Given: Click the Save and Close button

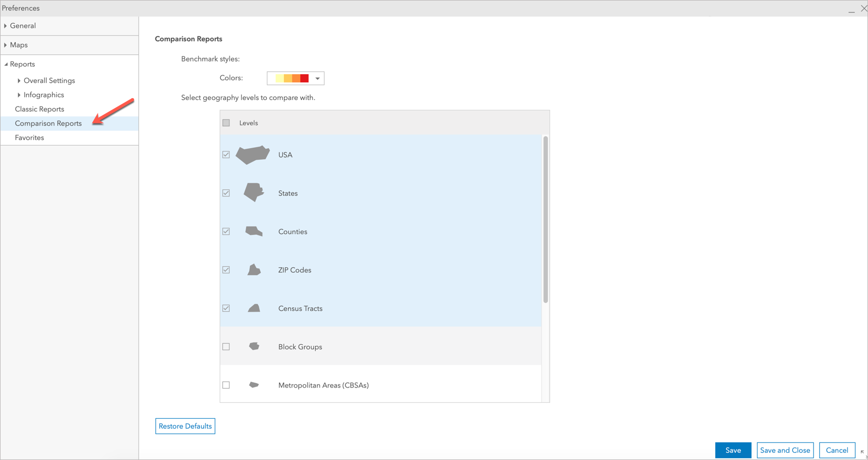Looking at the screenshot, I should 785,450.
